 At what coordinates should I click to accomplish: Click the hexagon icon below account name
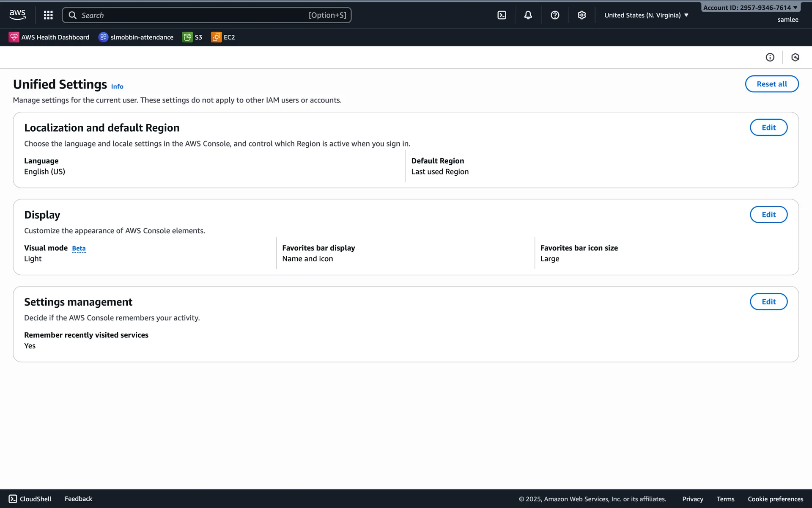(795, 57)
